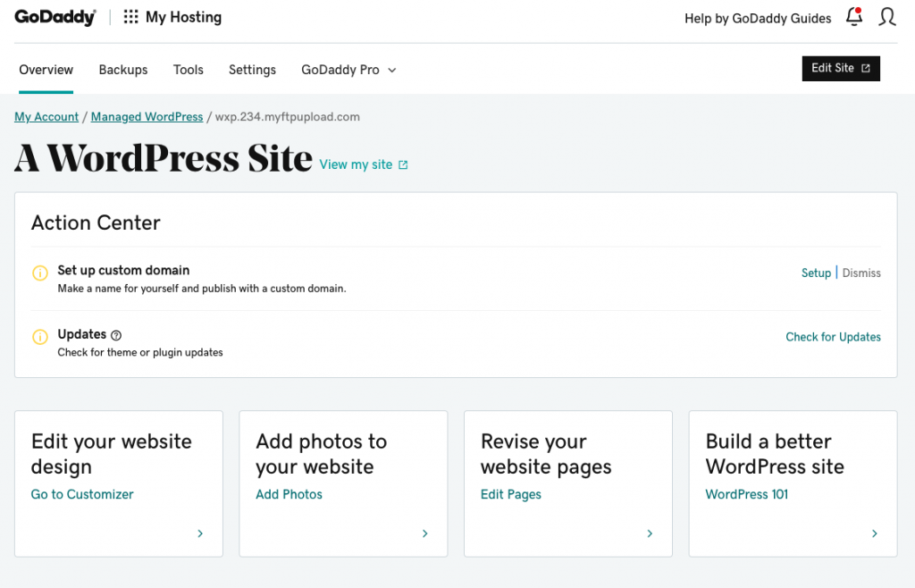The width and height of the screenshot is (915, 588).
Task: Click the arrow on Add photos card
Action: 424,533
